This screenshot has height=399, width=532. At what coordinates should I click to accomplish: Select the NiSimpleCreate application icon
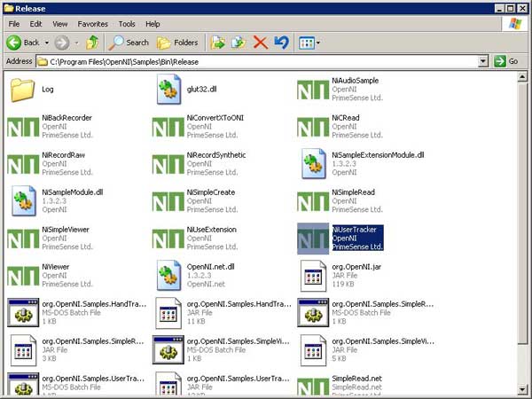[168, 201]
